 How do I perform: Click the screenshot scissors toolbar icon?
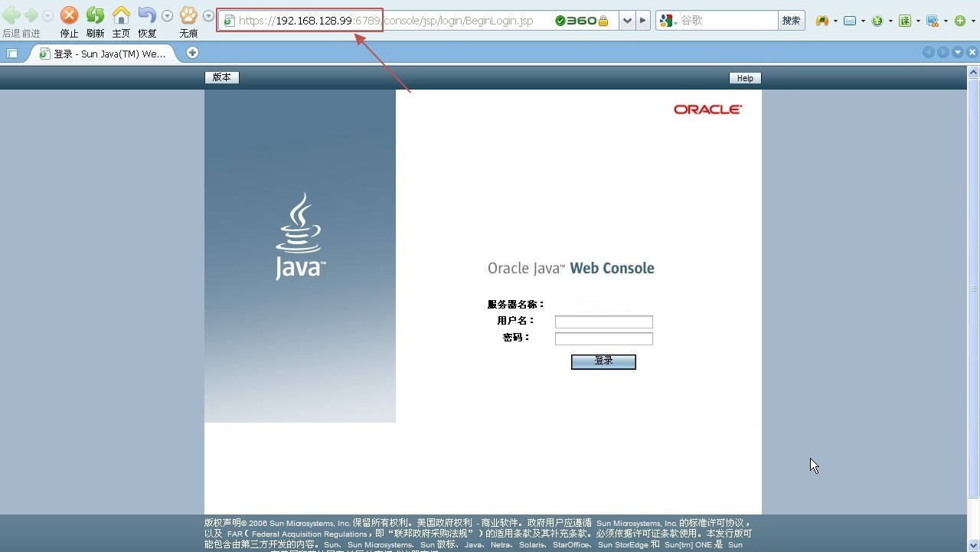pos(933,21)
